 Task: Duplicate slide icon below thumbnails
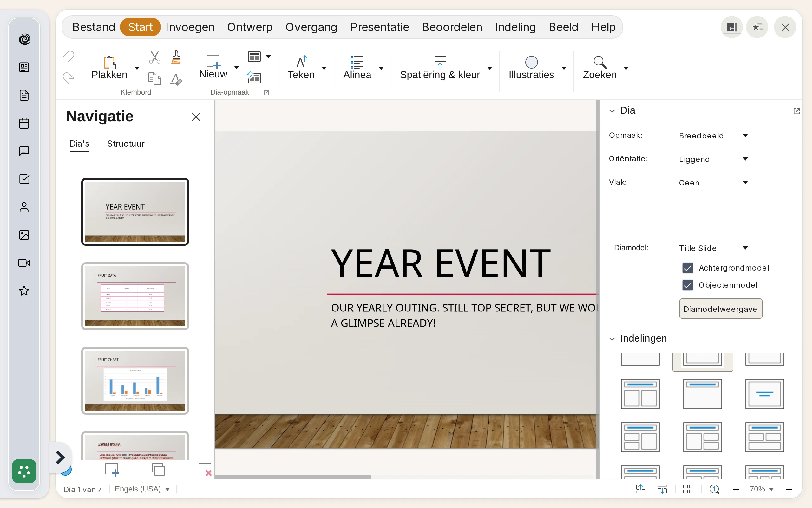click(x=158, y=469)
